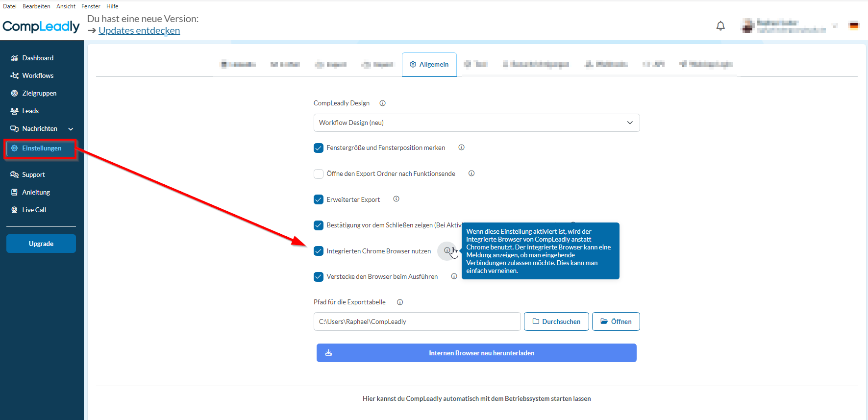The width and height of the screenshot is (868, 420).
Task: Click the Durchsuchen button
Action: pyautogui.click(x=556, y=321)
